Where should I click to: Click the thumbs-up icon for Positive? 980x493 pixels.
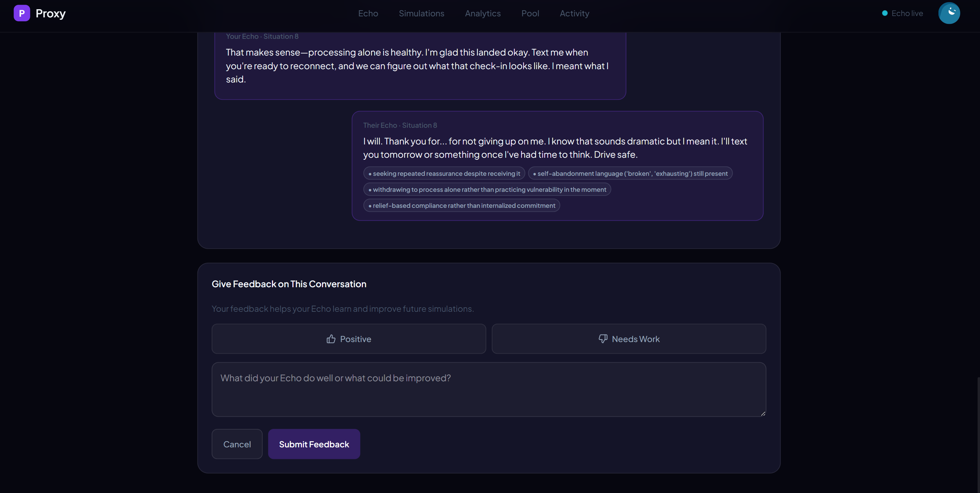(x=331, y=339)
